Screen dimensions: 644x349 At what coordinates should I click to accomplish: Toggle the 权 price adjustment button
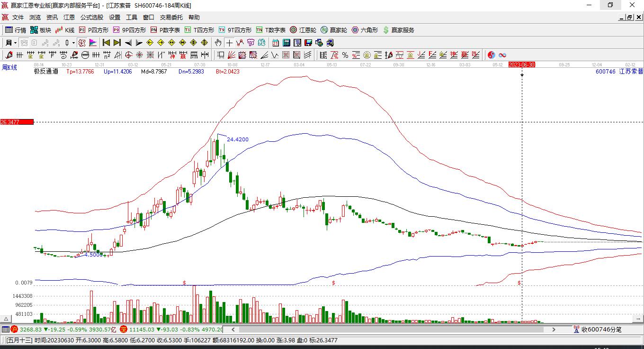click(x=83, y=43)
